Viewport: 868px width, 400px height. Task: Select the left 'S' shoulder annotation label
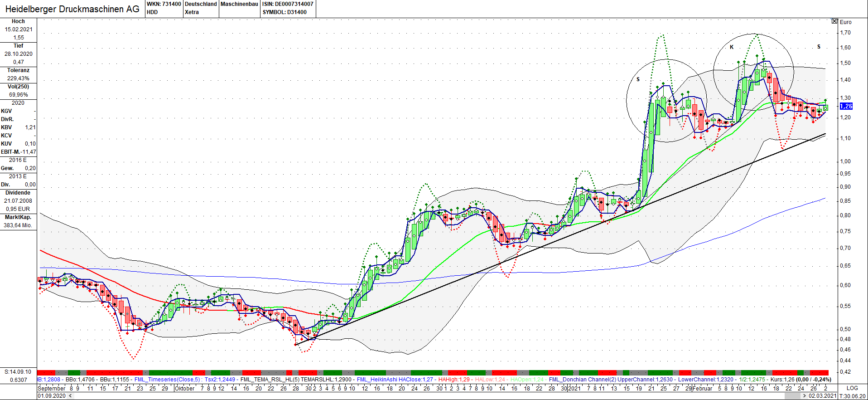638,79
